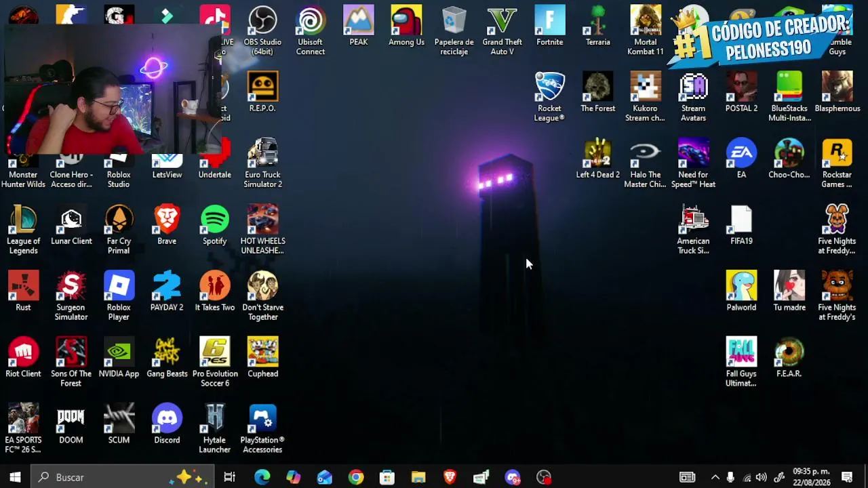
Task: Open File Explorer from the taskbar
Action: (x=418, y=477)
